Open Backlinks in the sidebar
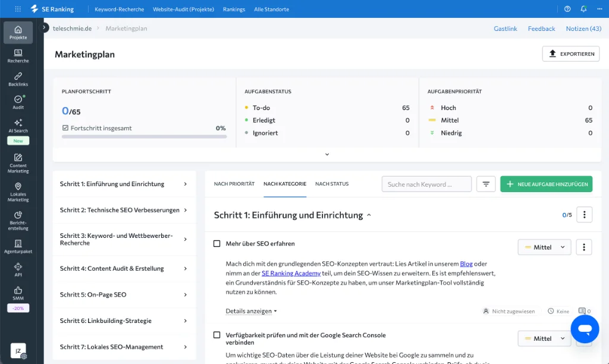 pyautogui.click(x=18, y=79)
